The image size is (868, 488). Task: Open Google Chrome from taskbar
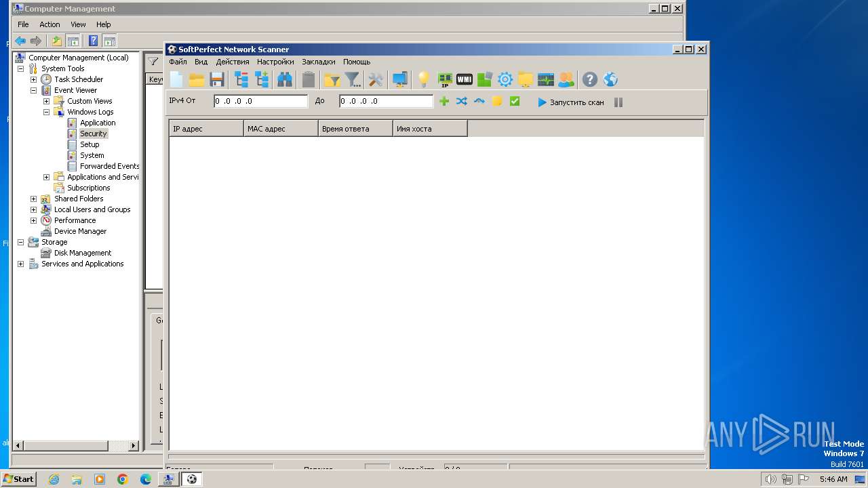(x=123, y=479)
